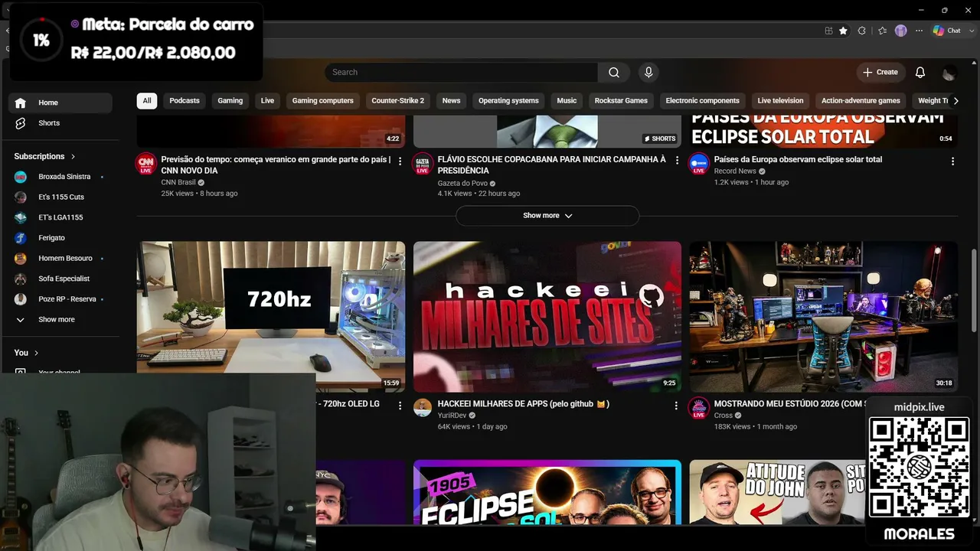Open Et's 1155 Cuts channel avatar

coord(21,197)
